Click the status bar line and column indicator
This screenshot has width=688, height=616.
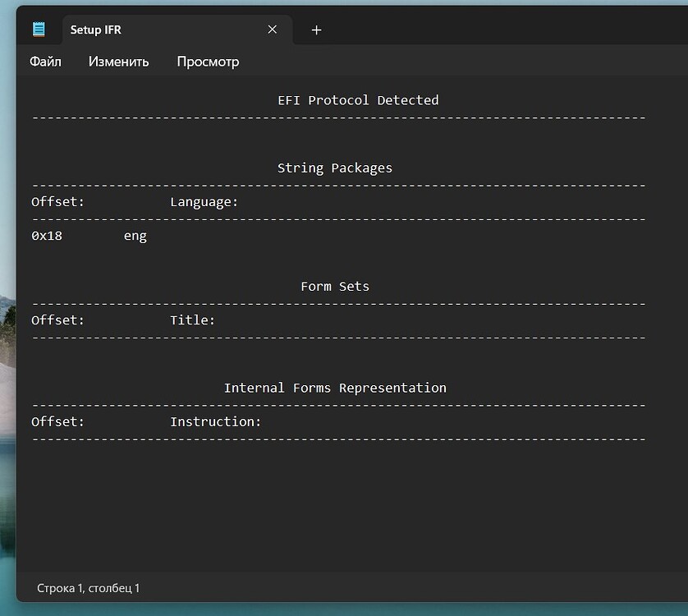coord(89,588)
